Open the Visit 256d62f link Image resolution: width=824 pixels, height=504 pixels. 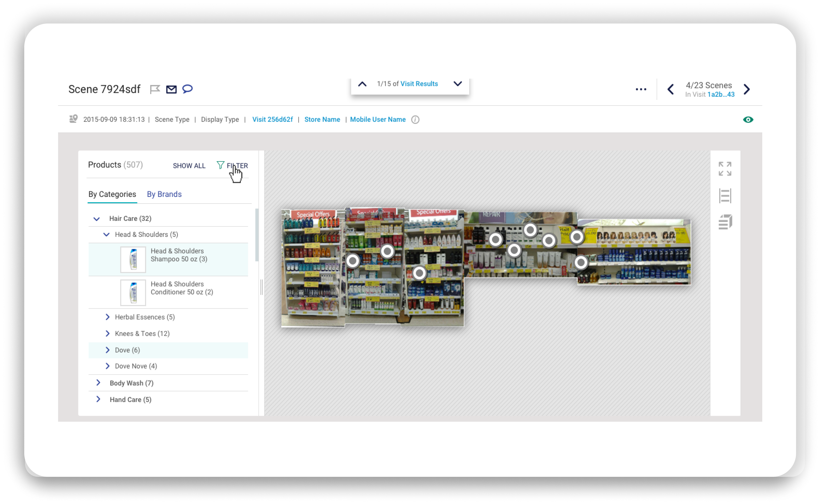[272, 120]
